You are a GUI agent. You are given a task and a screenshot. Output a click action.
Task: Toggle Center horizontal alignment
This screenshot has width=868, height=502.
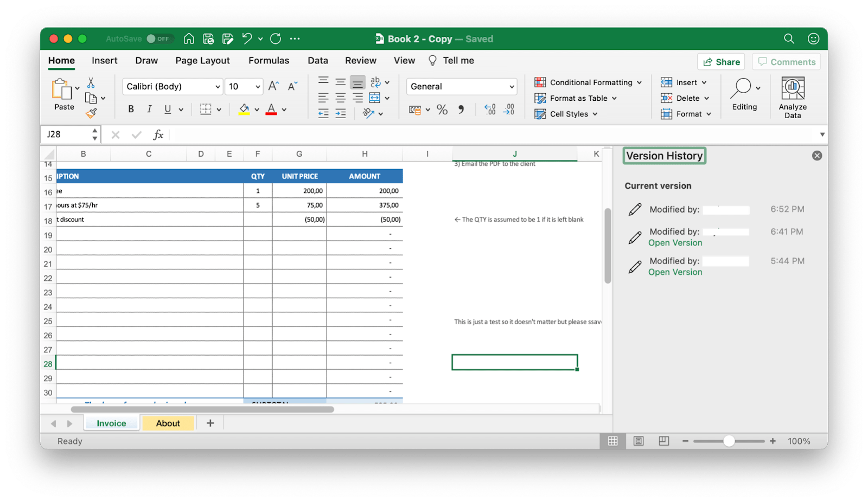coord(341,98)
